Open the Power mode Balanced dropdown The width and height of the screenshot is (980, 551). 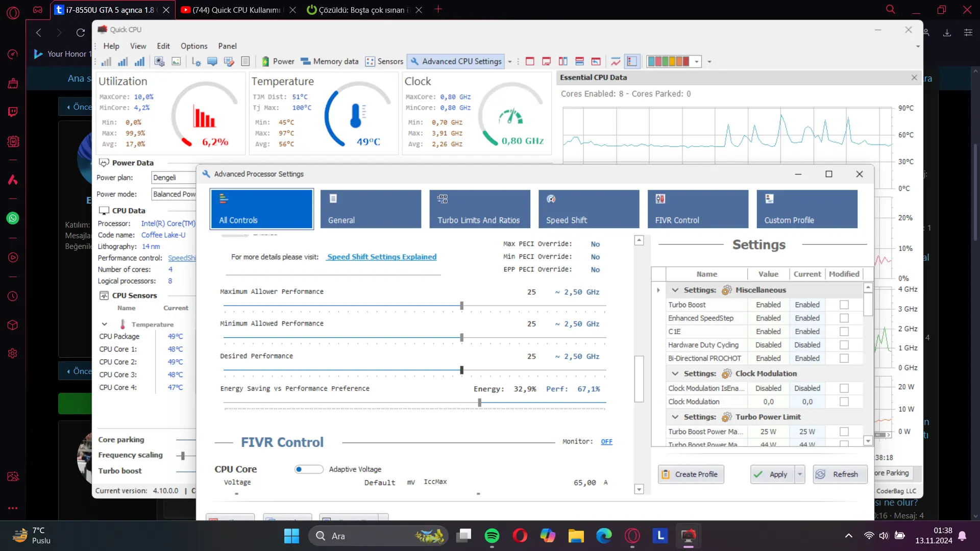(174, 194)
